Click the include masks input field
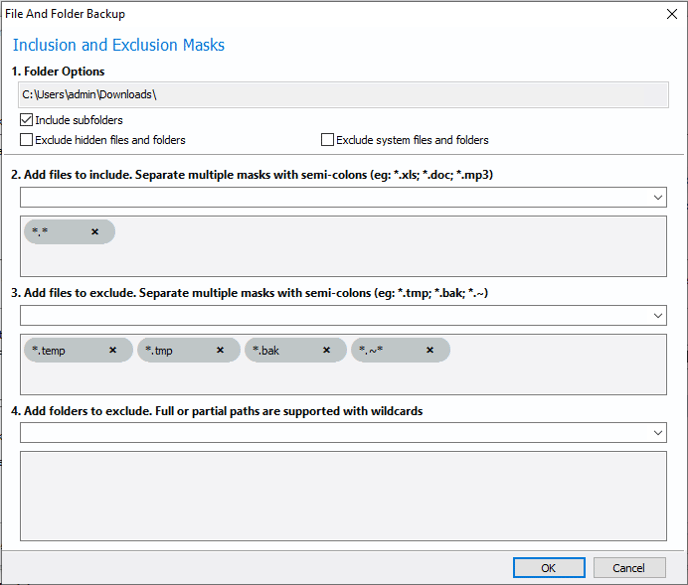This screenshot has width=688, height=585. point(335,197)
